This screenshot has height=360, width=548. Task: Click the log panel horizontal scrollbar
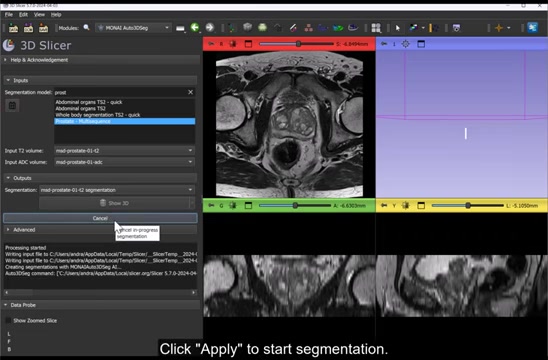(x=100, y=292)
